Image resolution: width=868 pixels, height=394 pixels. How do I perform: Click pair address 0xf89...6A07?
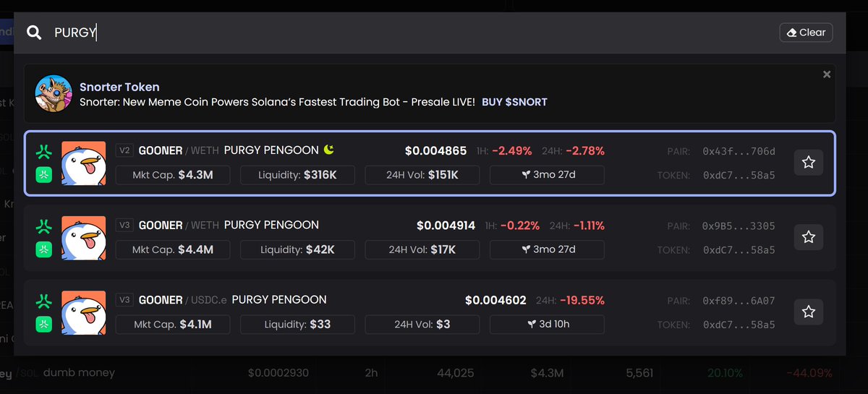coord(739,300)
